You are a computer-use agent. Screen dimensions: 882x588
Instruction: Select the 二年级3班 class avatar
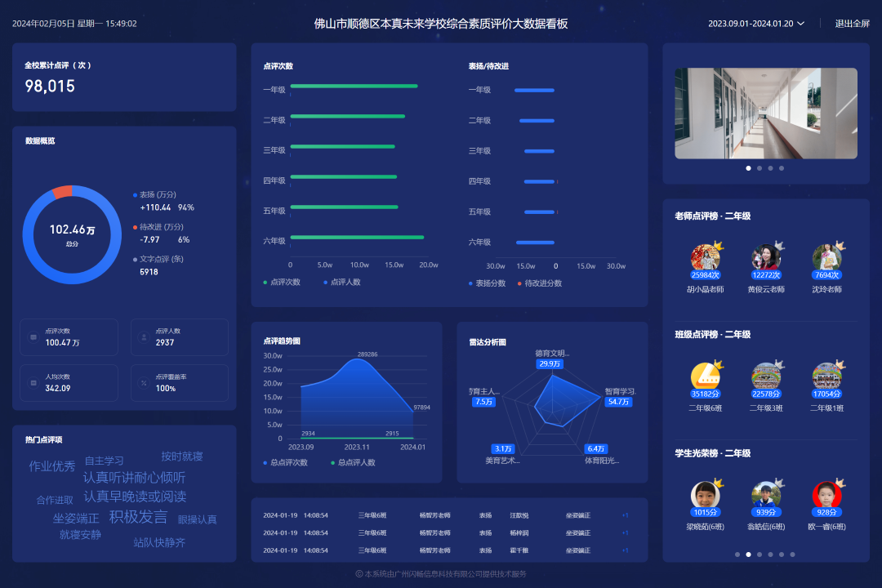pyautogui.click(x=765, y=376)
